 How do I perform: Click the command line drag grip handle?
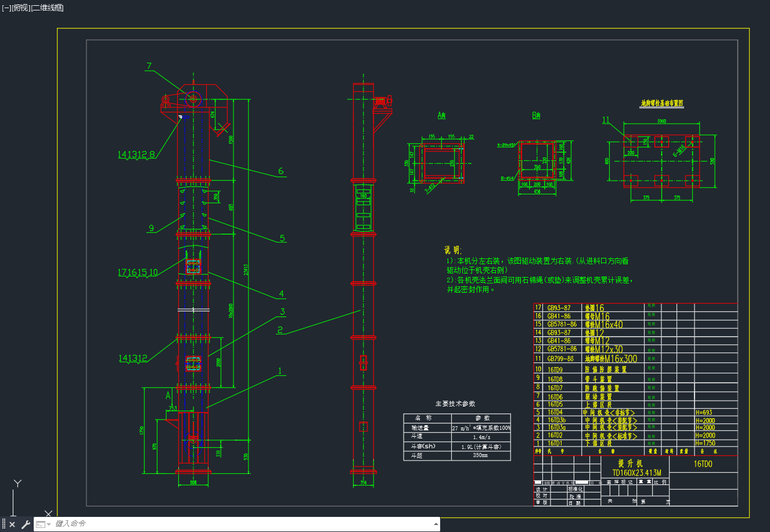click(3, 524)
